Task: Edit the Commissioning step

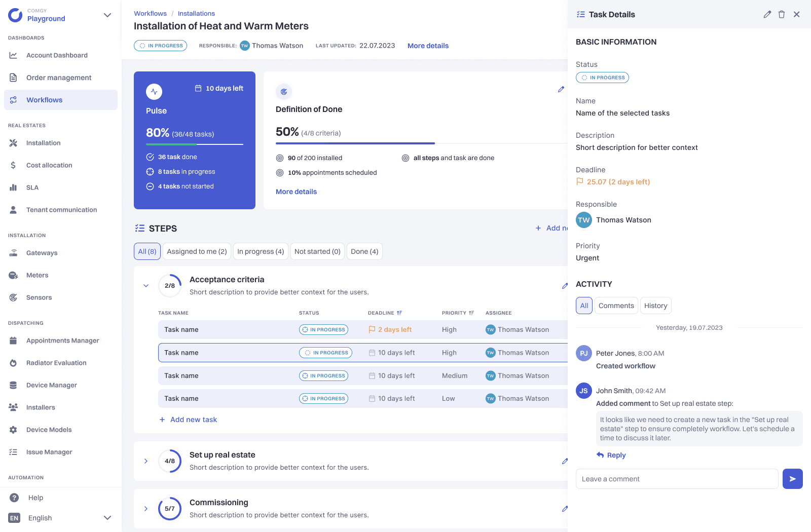Action: (x=565, y=509)
